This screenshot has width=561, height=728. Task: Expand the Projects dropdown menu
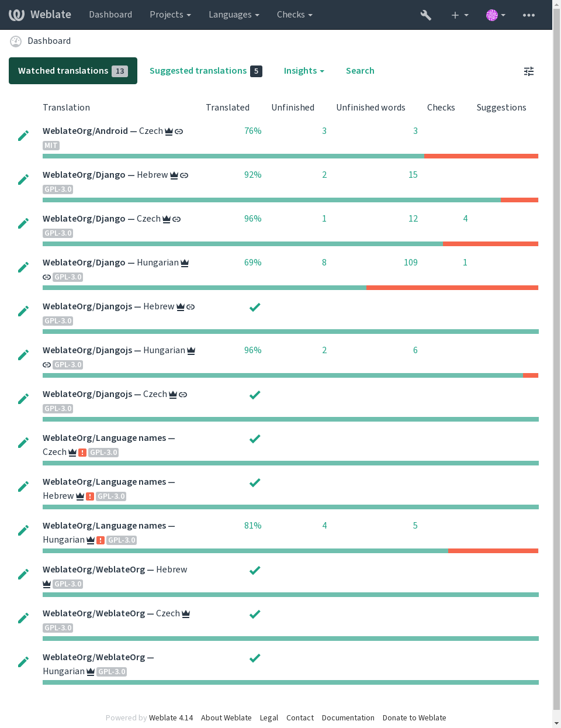(170, 15)
